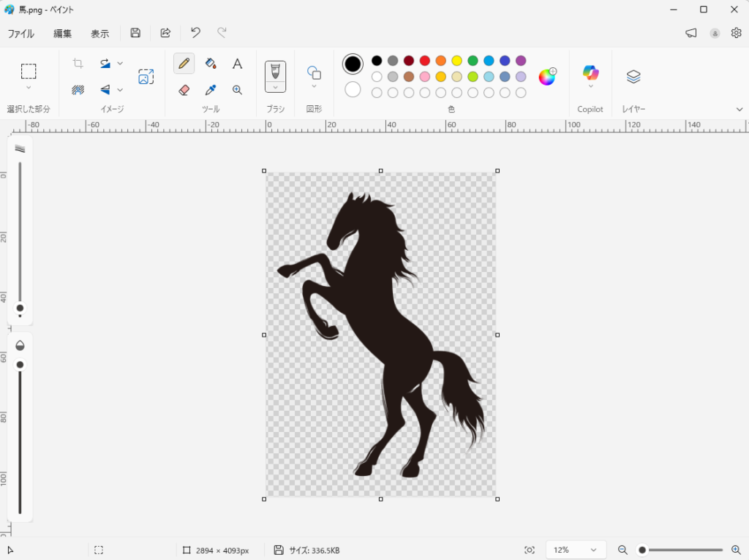
Task: Select the primary color 1 circle
Action: (353, 64)
